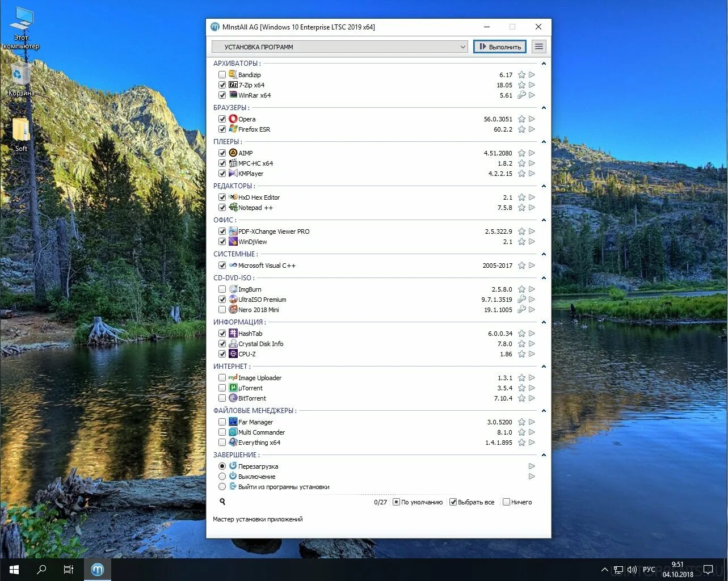Check the ImgBurn checkbox
Image resolution: width=728 pixels, height=581 pixels.
(x=222, y=289)
